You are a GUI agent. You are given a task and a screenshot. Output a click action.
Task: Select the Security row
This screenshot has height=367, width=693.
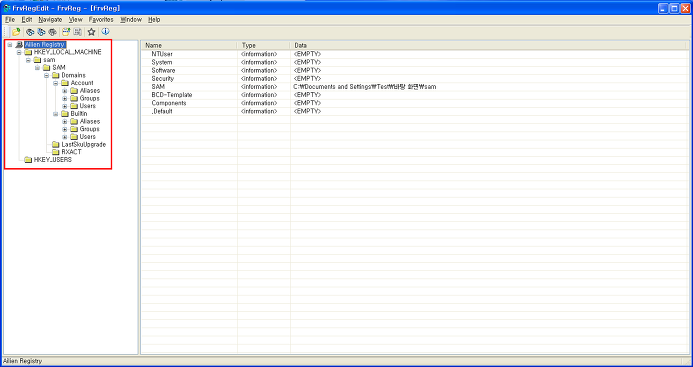coord(415,78)
